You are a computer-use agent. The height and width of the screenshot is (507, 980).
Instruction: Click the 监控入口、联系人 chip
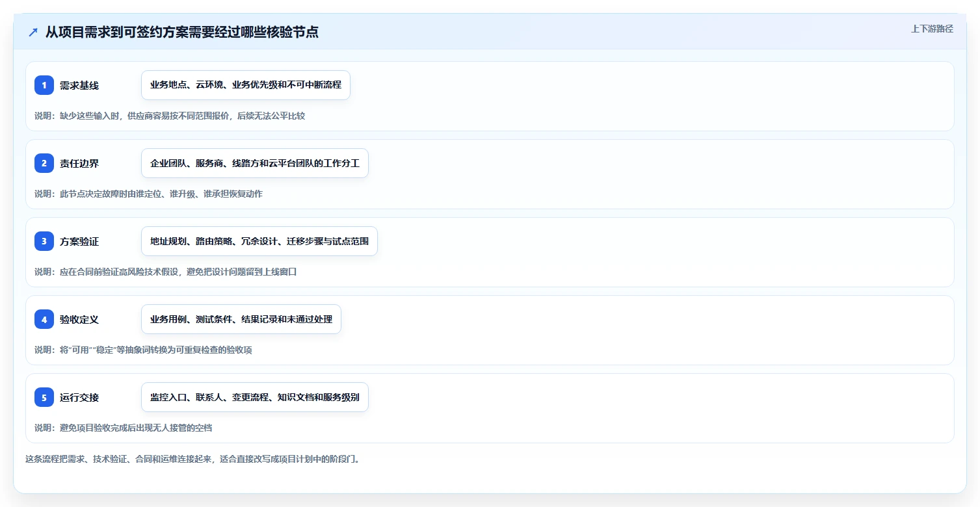(255, 397)
